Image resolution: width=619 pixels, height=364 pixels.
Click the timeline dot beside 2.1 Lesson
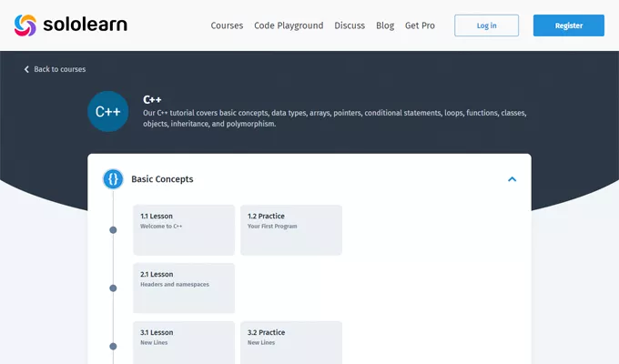point(113,288)
